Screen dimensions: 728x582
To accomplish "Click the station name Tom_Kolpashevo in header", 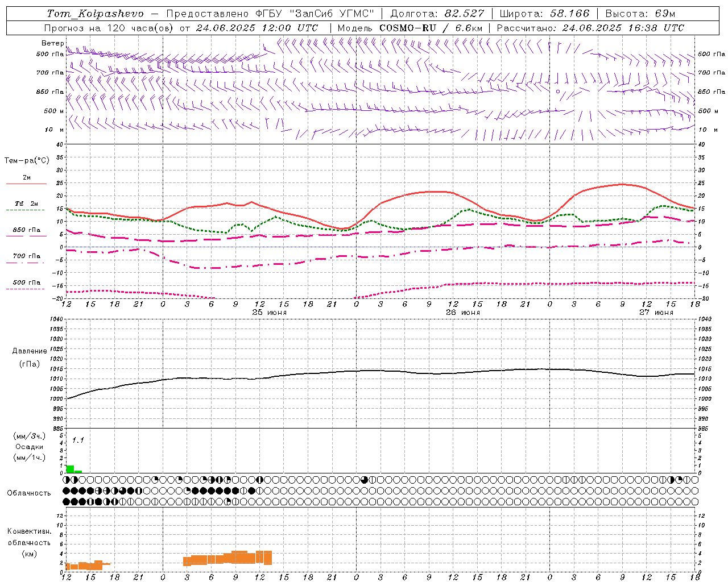I will tap(95, 14).
